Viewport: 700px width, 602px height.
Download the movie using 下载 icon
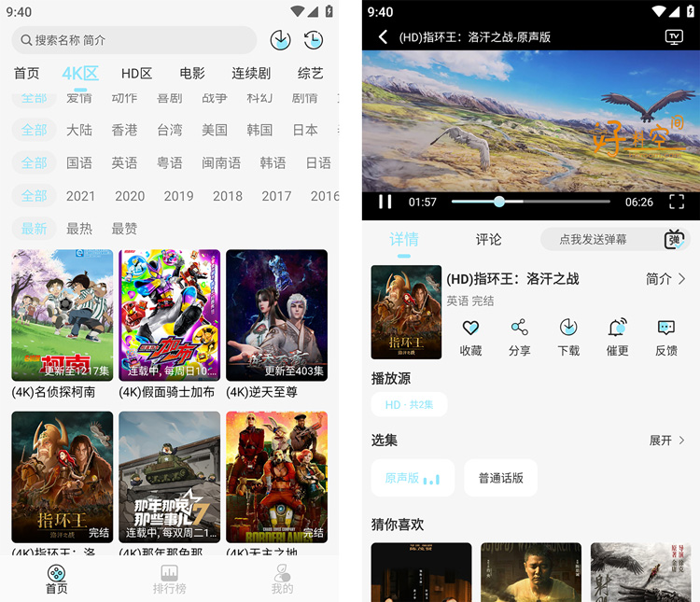click(568, 328)
